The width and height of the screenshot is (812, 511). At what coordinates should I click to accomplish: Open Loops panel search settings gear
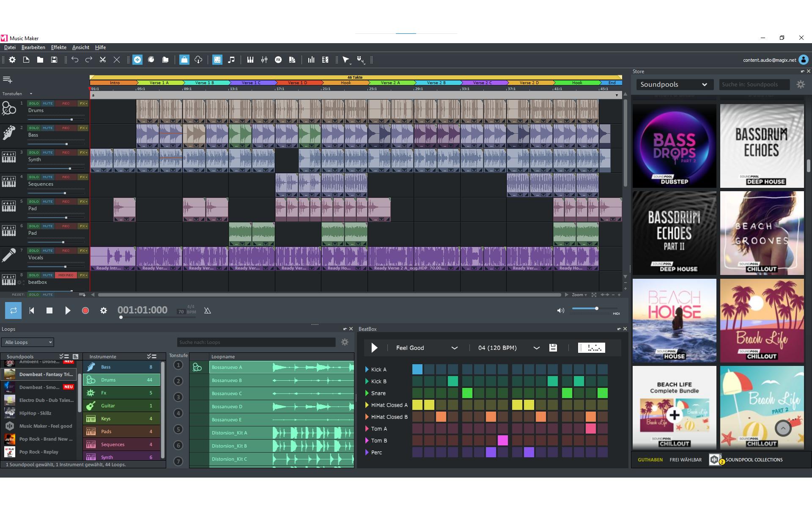point(345,342)
